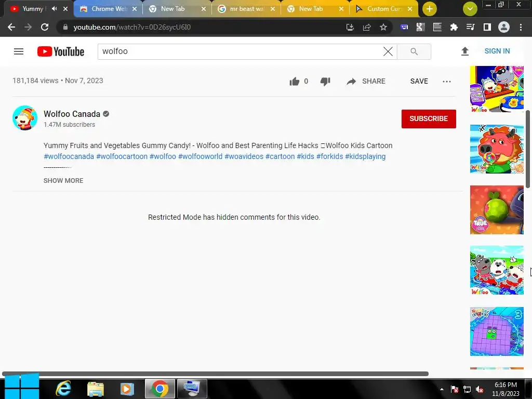Launch Internet Explorer from taskbar
532x399 pixels.
[x=63, y=389]
